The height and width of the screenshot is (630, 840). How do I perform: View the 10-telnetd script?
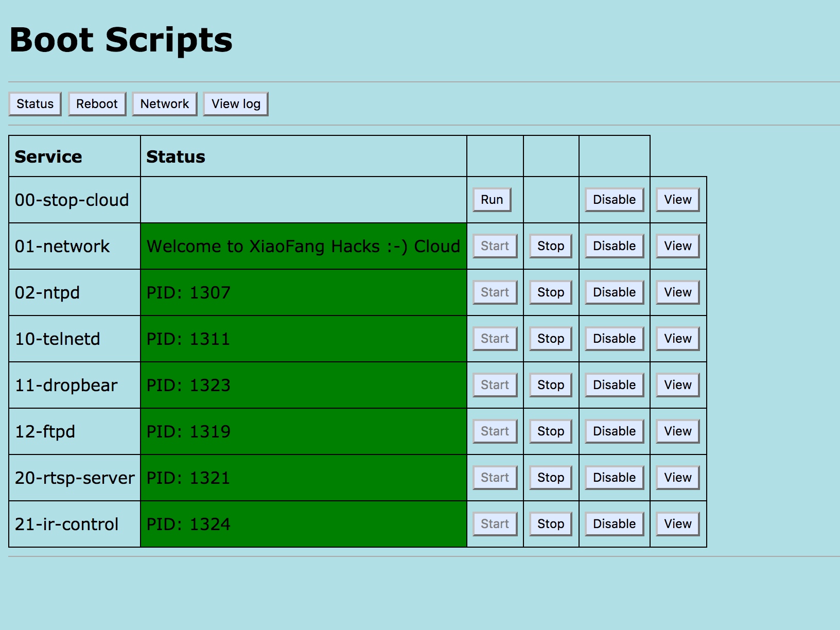(678, 339)
